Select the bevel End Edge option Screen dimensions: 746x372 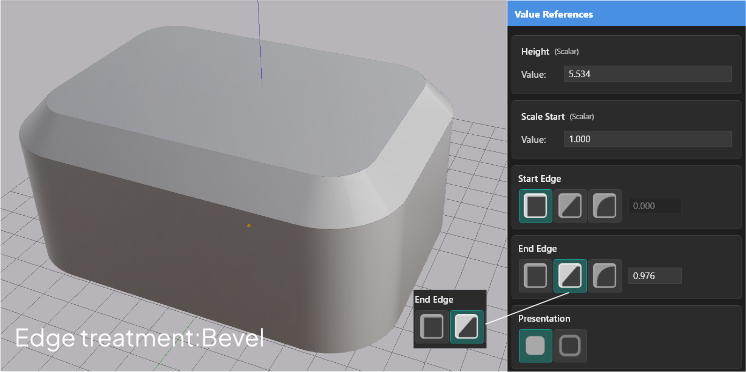coord(570,276)
